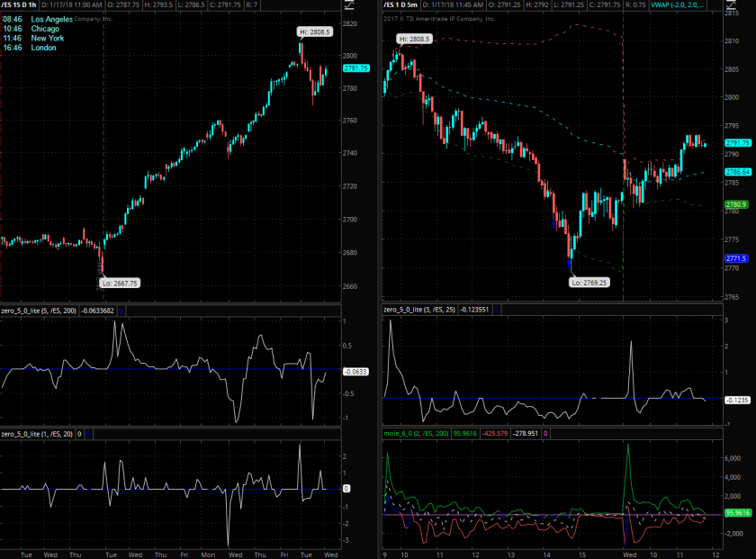756x559 pixels.
Task: Click the Hi: 2808.5 bubble on hourly chart
Action: point(316,31)
